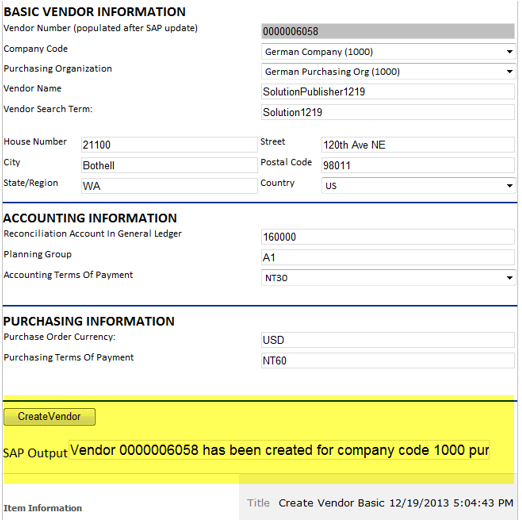Focus the State/Region input field
Viewport: 522px width, 525px height.
(169, 186)
